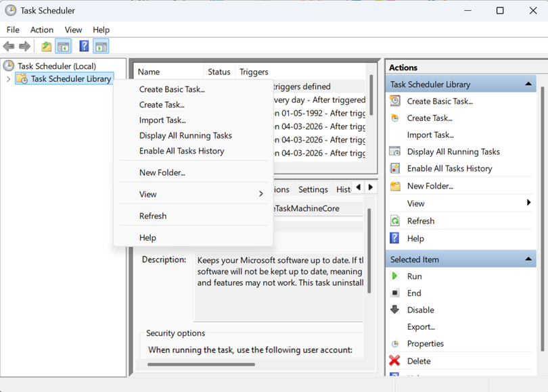Screen dimensions: 548x392
Task: Click Export action in Selected Item
Action: pos(421,327)
